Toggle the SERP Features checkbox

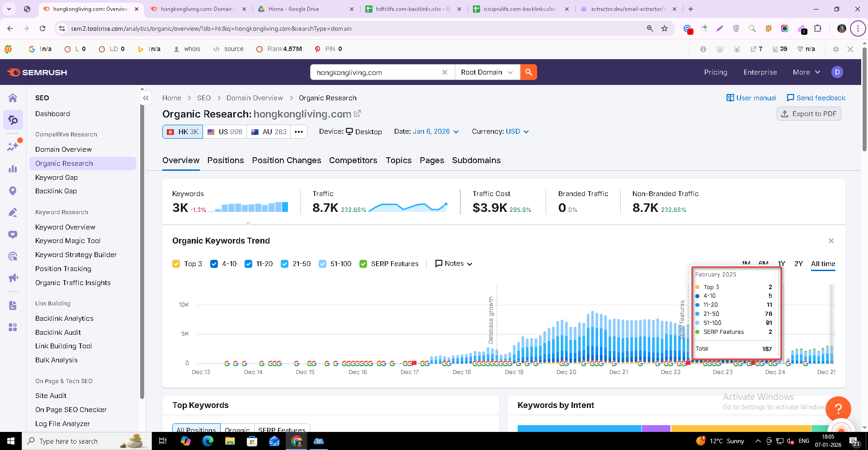pos(363,264)
